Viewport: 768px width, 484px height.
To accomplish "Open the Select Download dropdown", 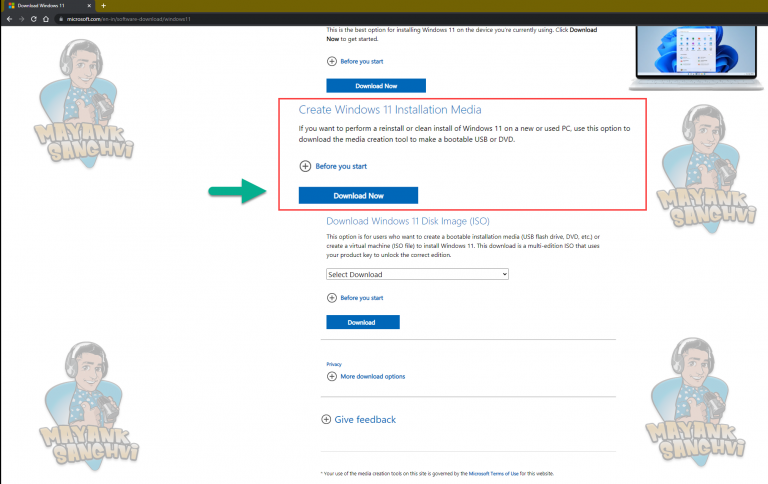I will tap(417, 274).
